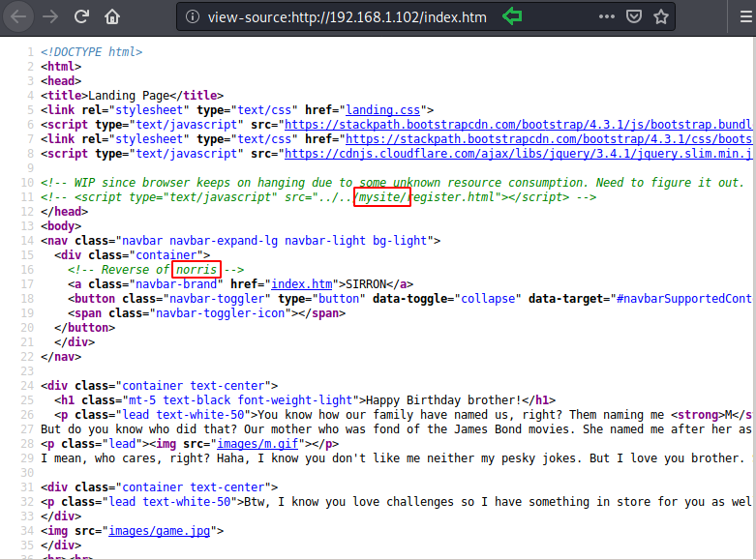Click the '<body>' tag on line 13

61,226
